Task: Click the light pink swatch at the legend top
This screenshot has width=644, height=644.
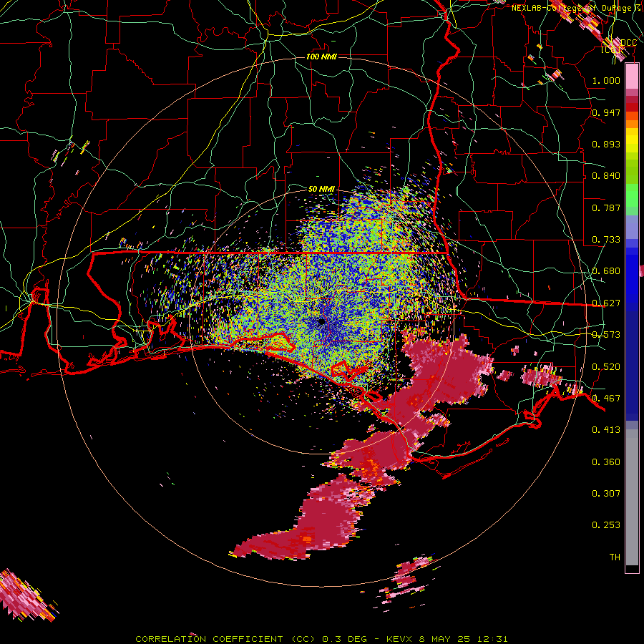Action: (632, 76)
